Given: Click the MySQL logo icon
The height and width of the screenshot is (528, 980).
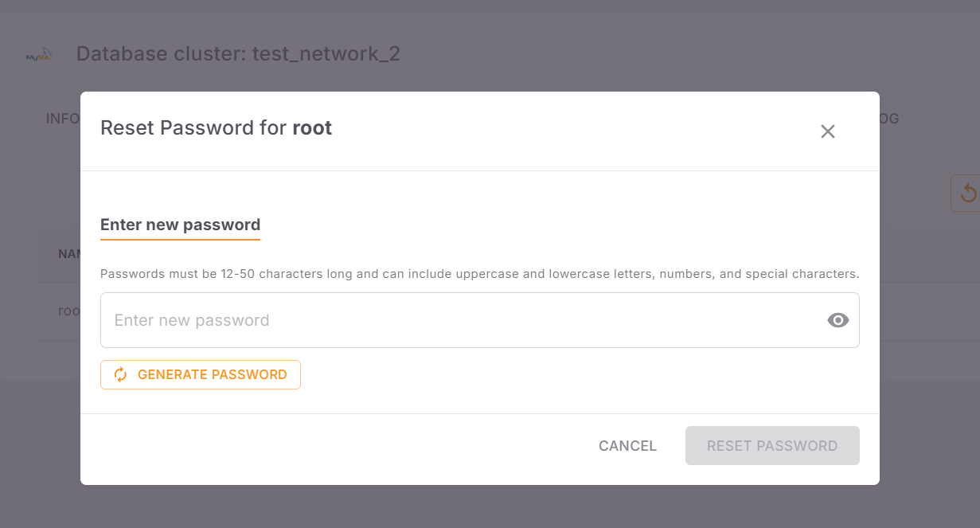Looking at the screenshot, I should point(39,55).
